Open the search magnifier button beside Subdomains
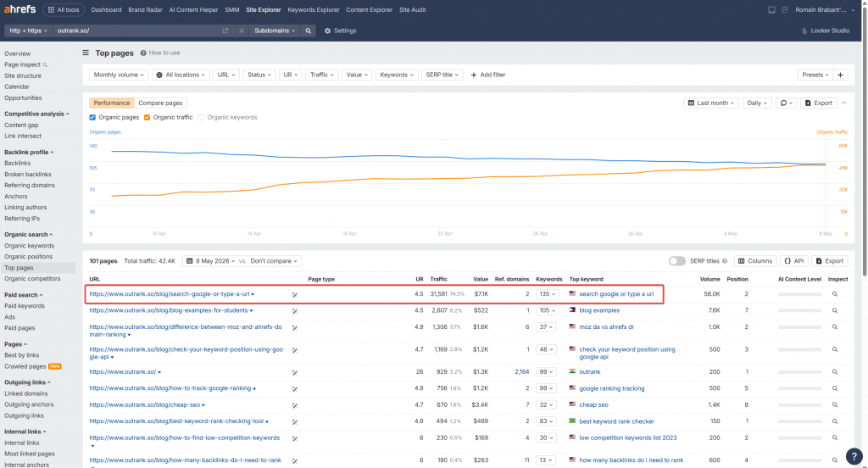Image resolution: width=868 pixels, height=468 pixels. click(x=309, y=31)
